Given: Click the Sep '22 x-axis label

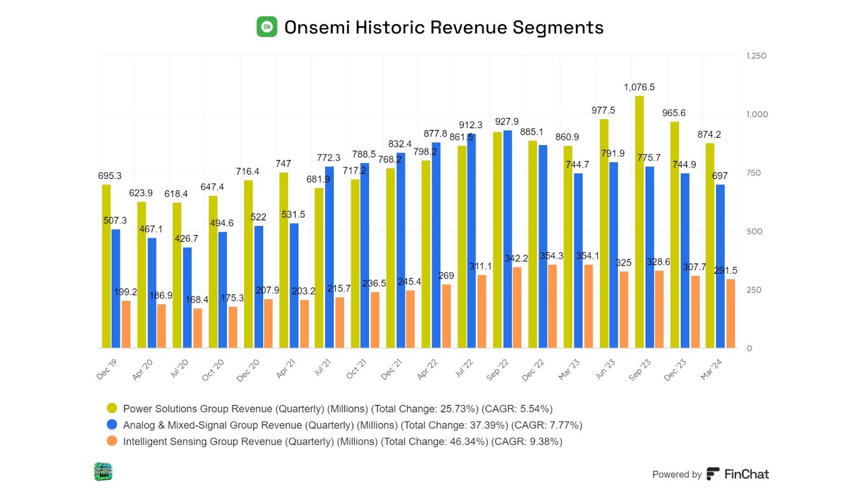Looking at the screenshot, I should [497, 370].
